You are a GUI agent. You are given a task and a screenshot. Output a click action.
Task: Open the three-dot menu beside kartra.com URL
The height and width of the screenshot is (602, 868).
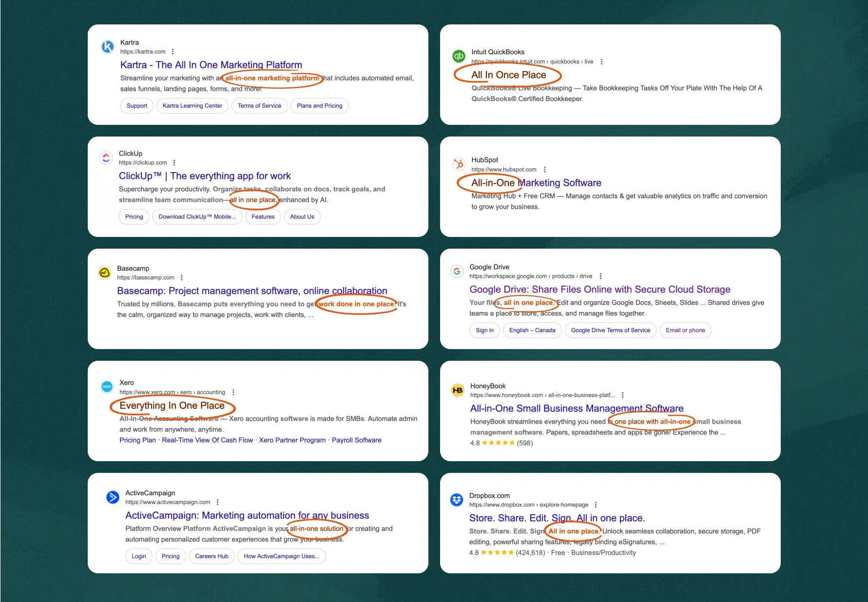[173, 52]
